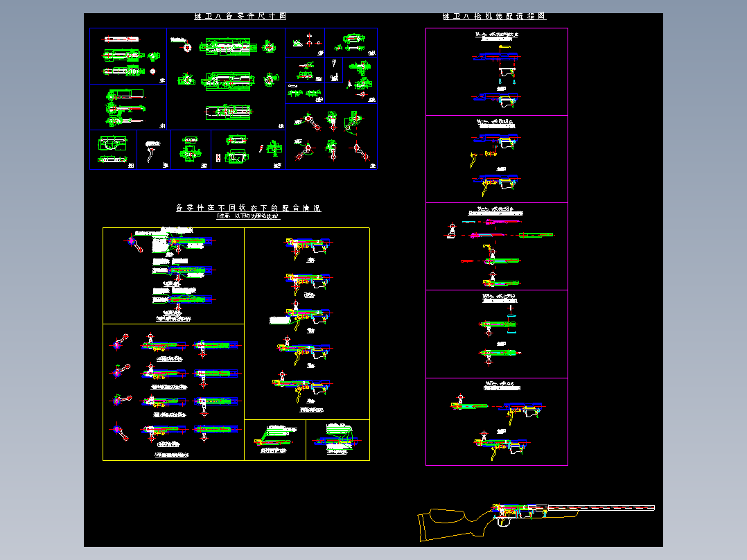Viewport: 747px width, 560px height.
Task: Select the yellow panel with four rows of bolt states
Action: coord(173,392)
